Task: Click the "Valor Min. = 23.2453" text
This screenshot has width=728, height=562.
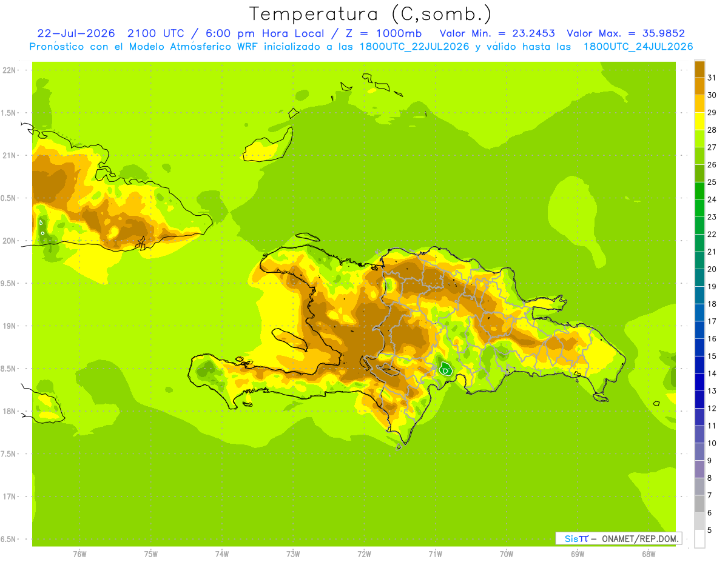Action: [497, 33]
